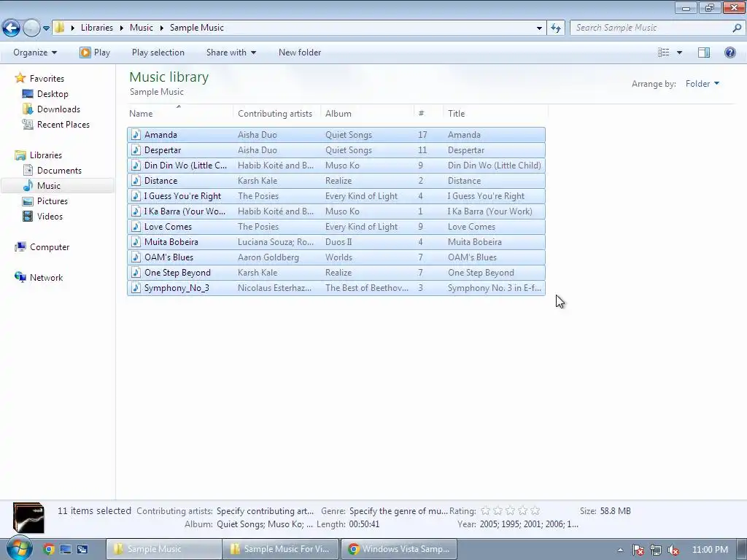The height and width of the screenshot is (560, 747).
Task: Click the Favorites star icon
Action: pyautogui.click(x=20, y=78)
